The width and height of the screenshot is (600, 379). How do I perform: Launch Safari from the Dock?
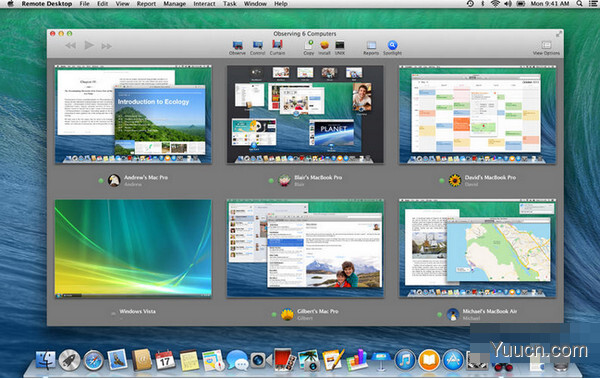[93, 361]
